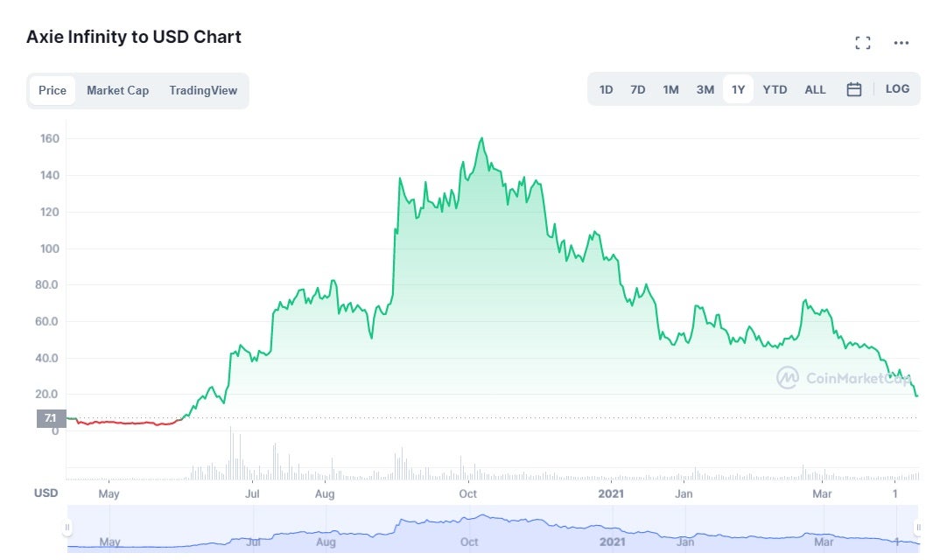Select the YTD time range
Image resolution: width=947 pixels, height=560 pixels.
pos(775,88)
